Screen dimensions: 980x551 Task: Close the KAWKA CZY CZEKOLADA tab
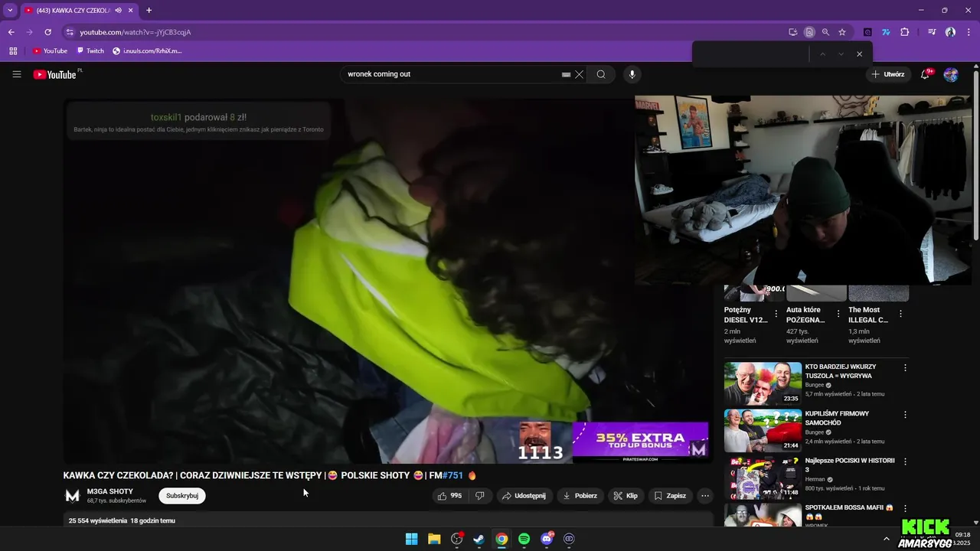tap(130, 11)
